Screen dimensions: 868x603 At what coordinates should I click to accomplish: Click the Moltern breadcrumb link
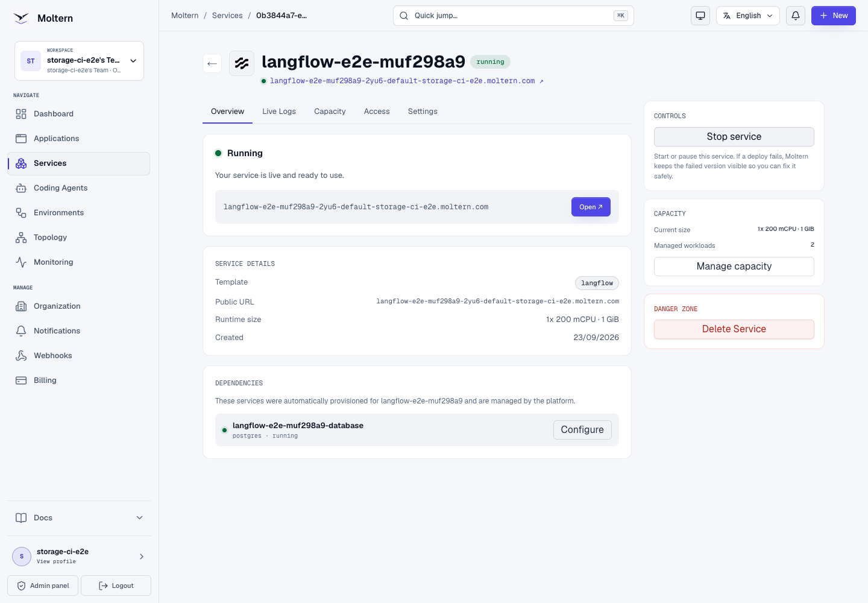(x=185, y=16)
